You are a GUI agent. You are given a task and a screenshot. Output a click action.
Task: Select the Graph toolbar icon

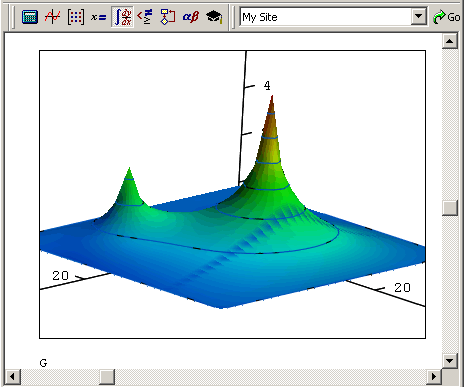click(x=53, y=17)
